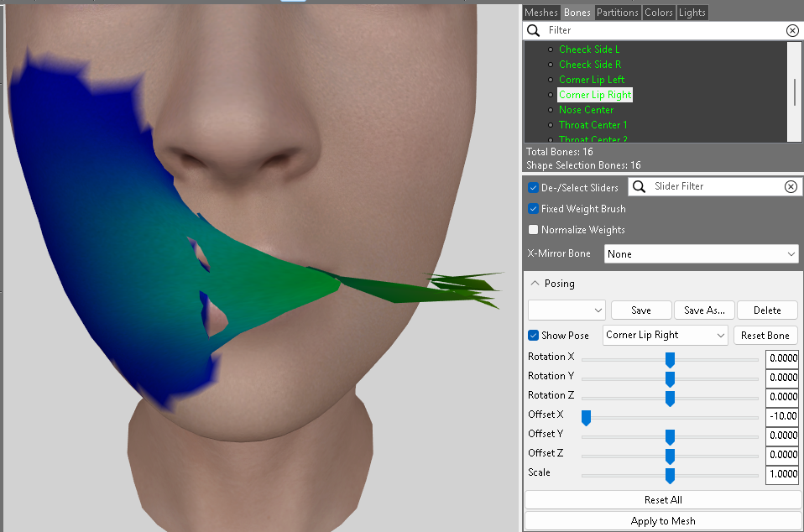Click into the Slider Filter text field
The image size is (804, 532).
717,186
